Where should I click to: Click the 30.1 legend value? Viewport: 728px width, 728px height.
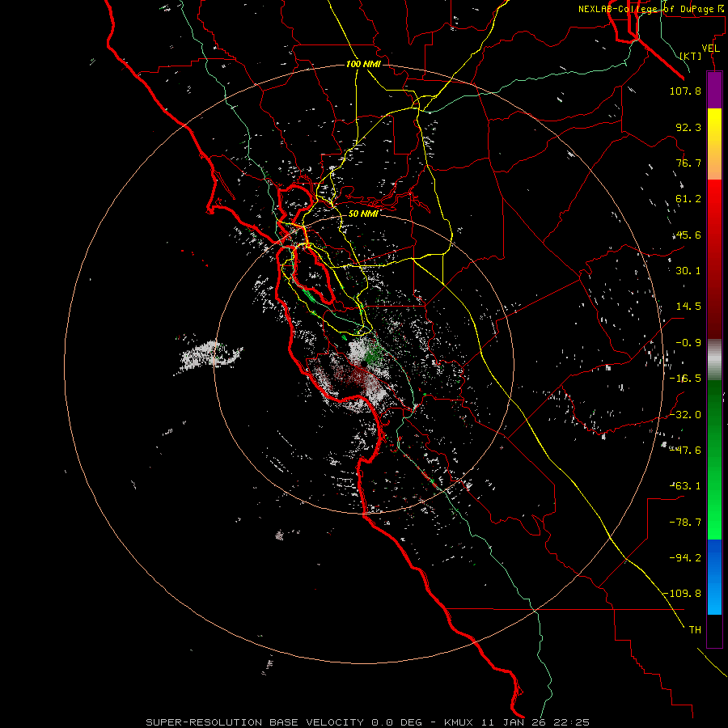point(688,271)
